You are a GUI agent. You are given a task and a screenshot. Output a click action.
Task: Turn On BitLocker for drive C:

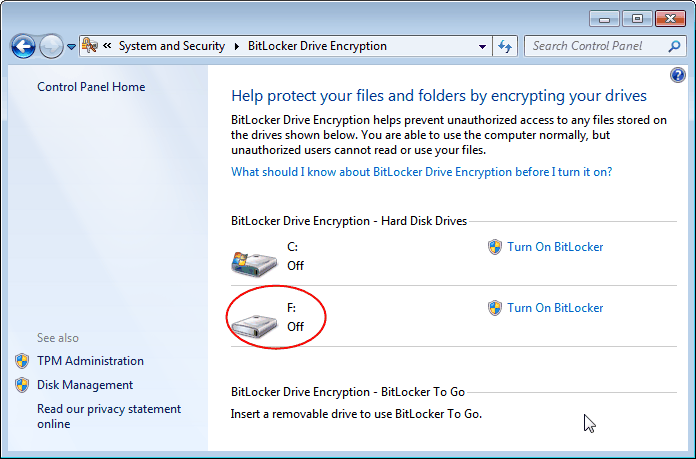(555, 247)
